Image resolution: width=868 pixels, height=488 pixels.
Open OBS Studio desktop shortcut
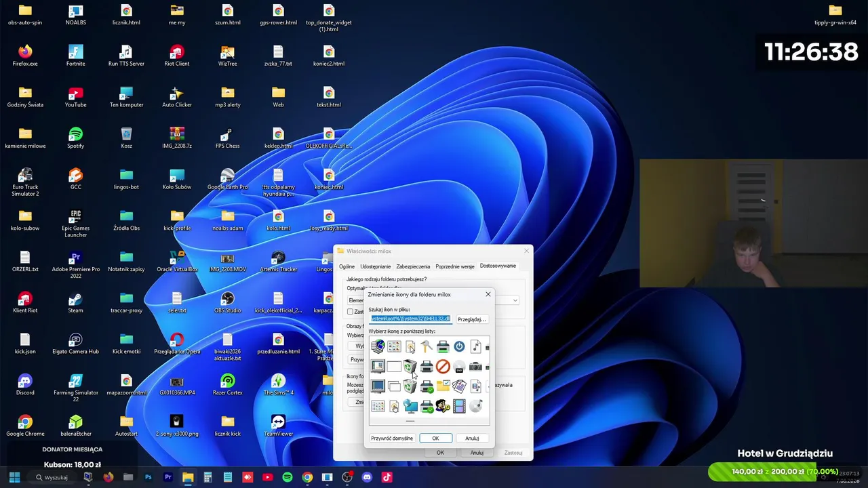pyautogui.click(x=228, y=302)
